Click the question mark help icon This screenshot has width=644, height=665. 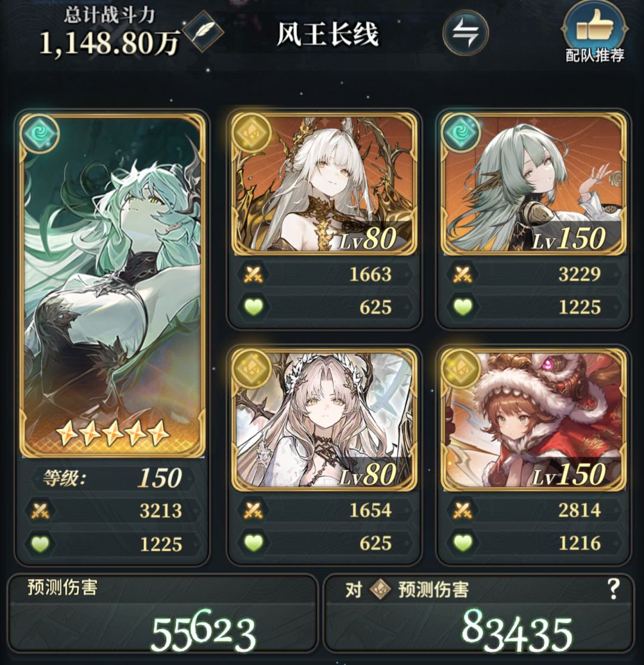pyautogui.click(x=612, y=589)
